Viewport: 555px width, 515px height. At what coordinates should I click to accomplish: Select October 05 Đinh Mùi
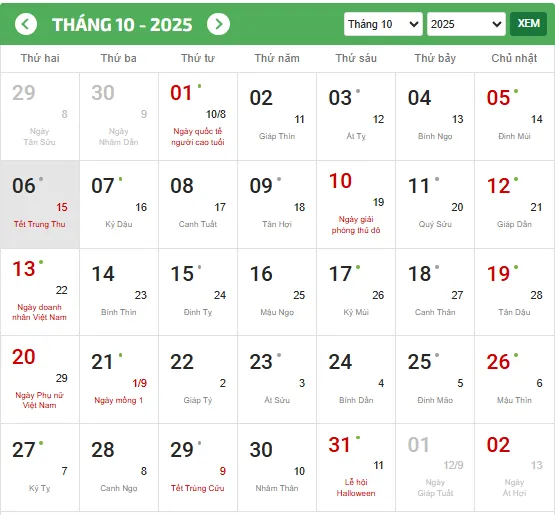[514, 116]
